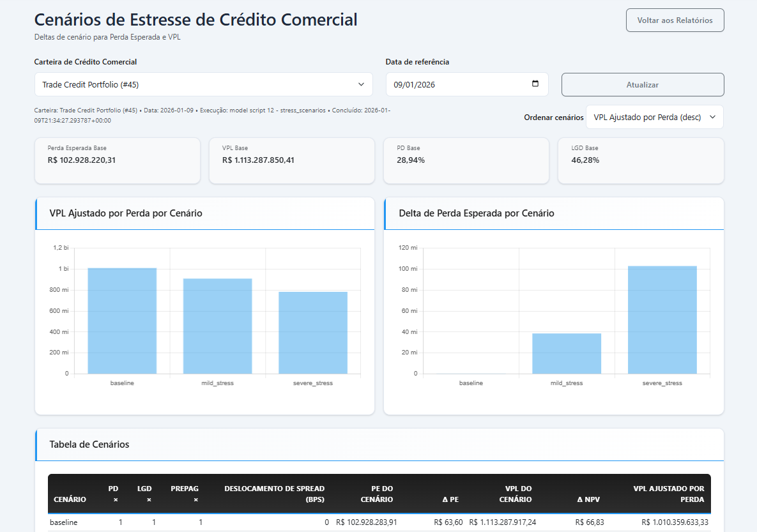The width and height of the screenshot is (757, 532).
Task: Click the PD Base value 28,94%
Action: click(411, 160)
